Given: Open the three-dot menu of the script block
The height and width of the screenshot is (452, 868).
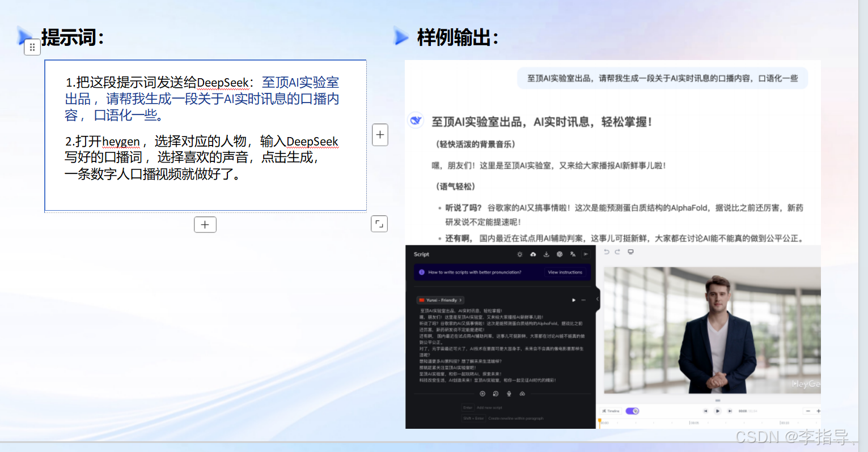Looking at the screenshot, I should point(583,300).
